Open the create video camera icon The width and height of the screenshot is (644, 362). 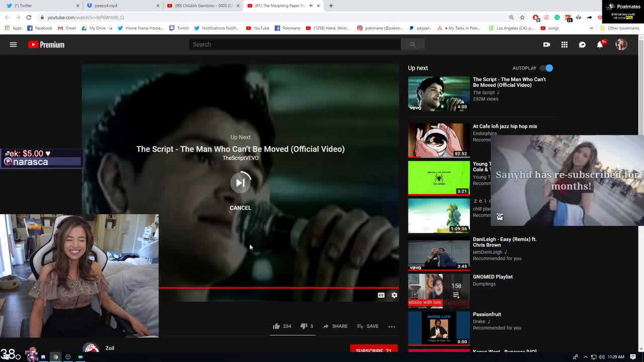point(546,45)
